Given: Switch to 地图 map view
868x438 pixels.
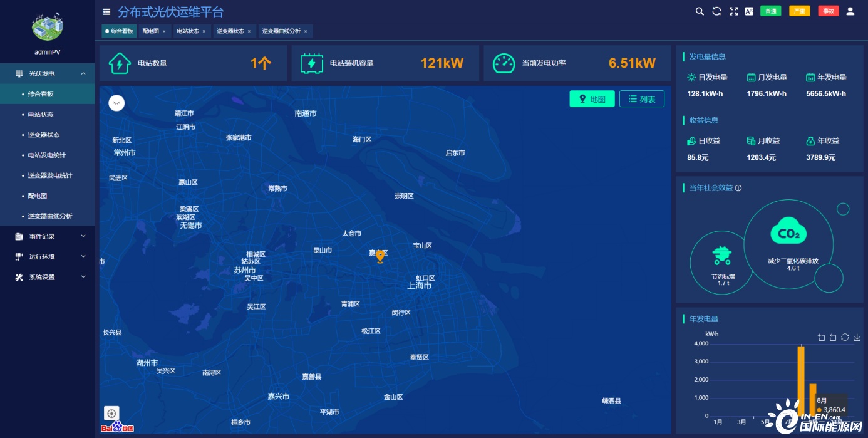Looking at the screenshot, I should [592, 99].
